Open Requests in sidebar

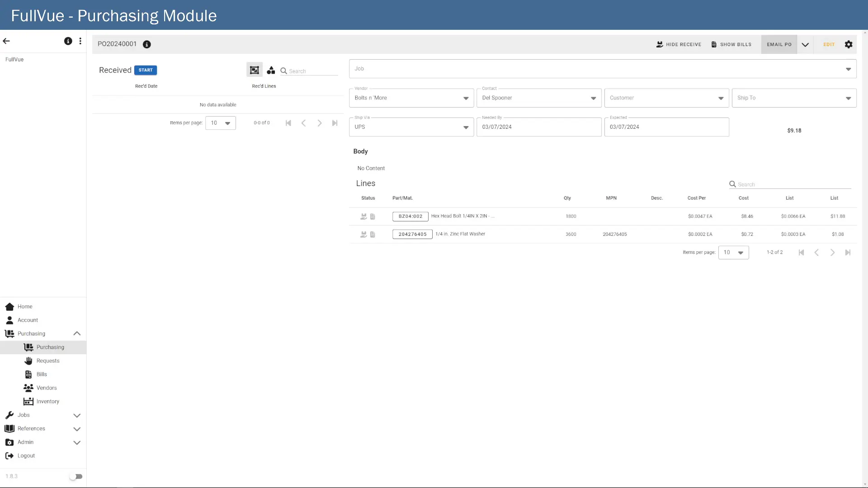(x=43, y=361)
